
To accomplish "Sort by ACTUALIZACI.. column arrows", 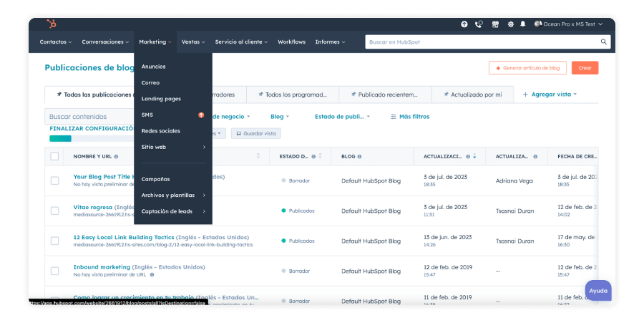I will pyautogui.click(x=475, y=157).
